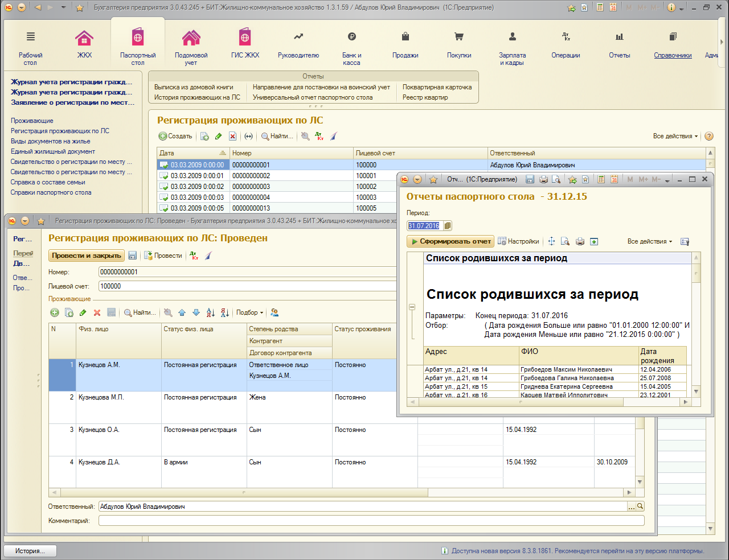729x560 pixels.
Task: Click the Провести и закрыть button
Action: pos(87,256)
